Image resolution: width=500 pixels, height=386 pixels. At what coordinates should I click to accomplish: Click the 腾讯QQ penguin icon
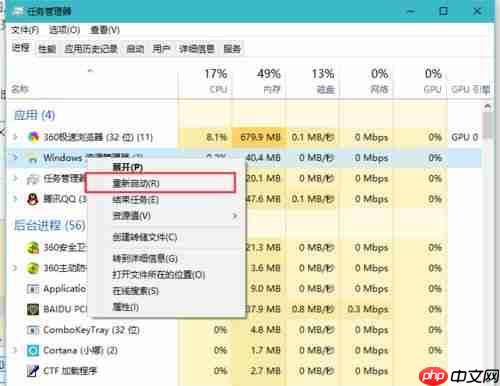pyautogui.click(x=33, y=199)
